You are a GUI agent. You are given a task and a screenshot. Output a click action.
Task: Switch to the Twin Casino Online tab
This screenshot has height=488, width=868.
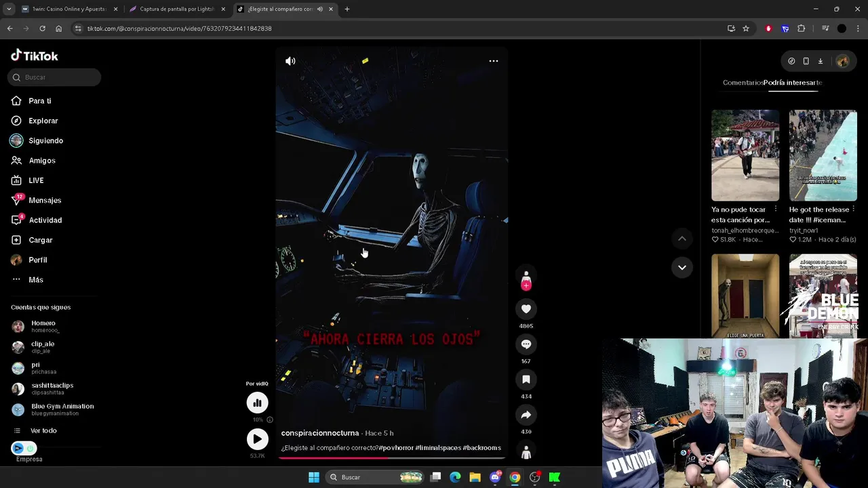click(68, 9)
